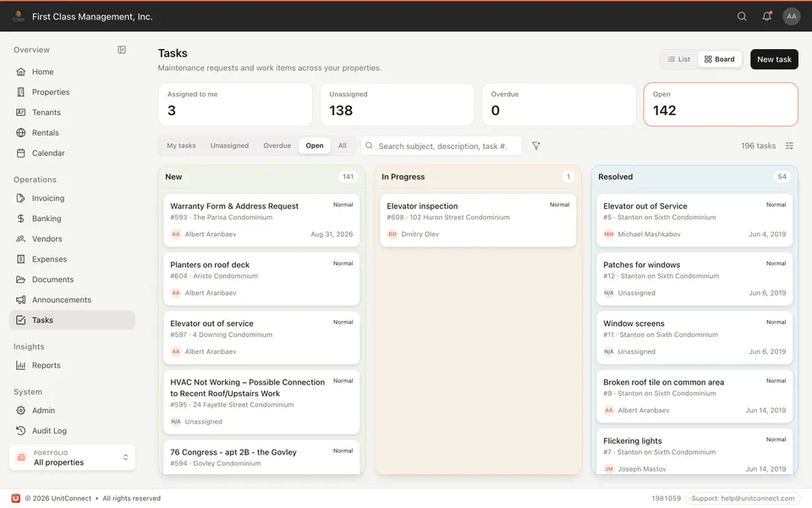Open the Window screens task card

pyautogui.click(x=694, y=338)
